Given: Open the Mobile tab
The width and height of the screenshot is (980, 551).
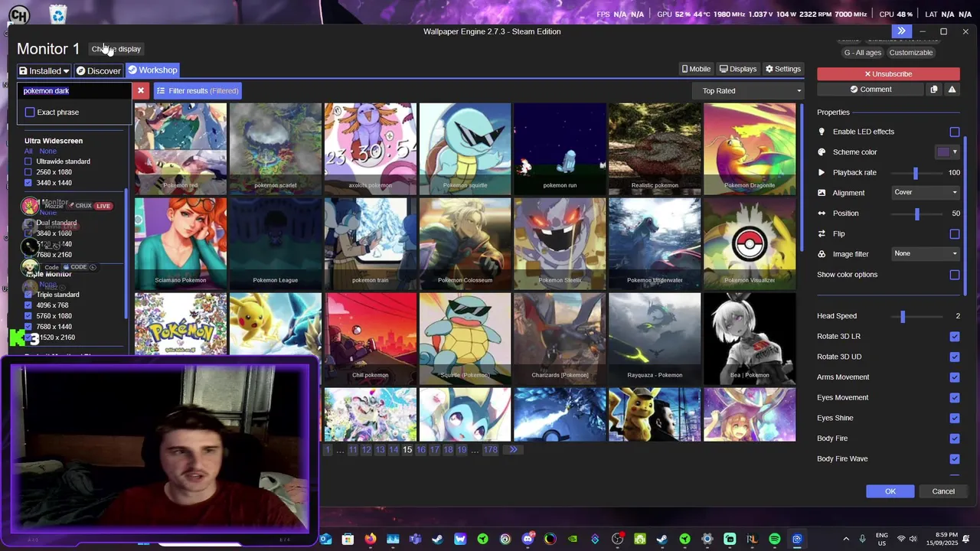Looking at the screenshot, I should 696,69.
